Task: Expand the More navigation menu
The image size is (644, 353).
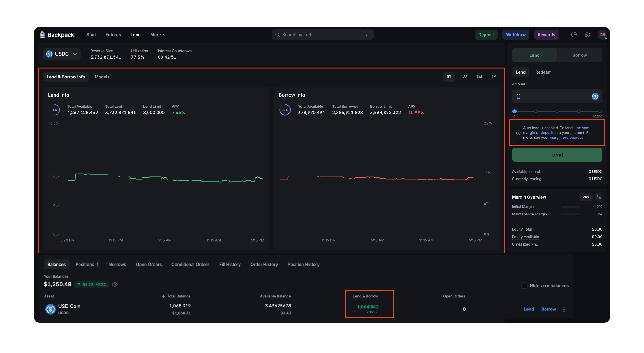Action: pos(158,34)
